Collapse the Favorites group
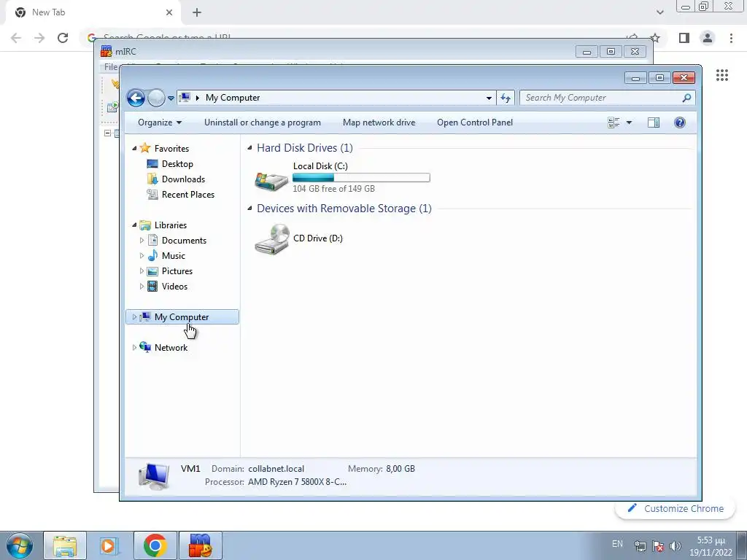Viewport: 747px width, 560px height. coord(134,149)
